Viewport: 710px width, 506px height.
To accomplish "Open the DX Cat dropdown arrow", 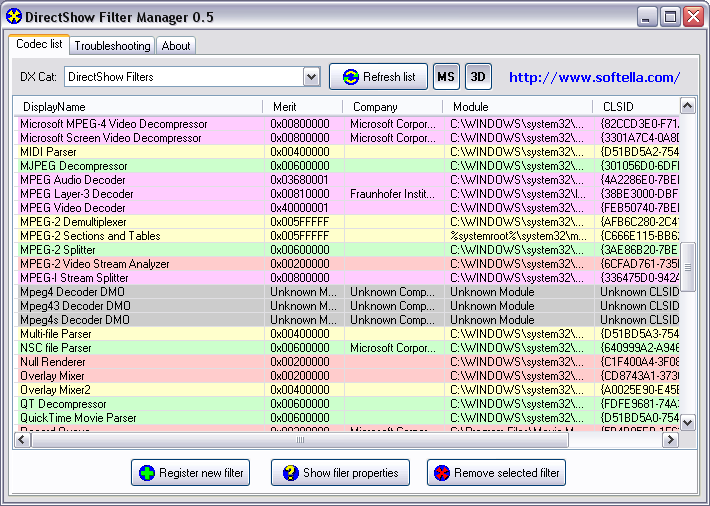I will tap(312, 77).
